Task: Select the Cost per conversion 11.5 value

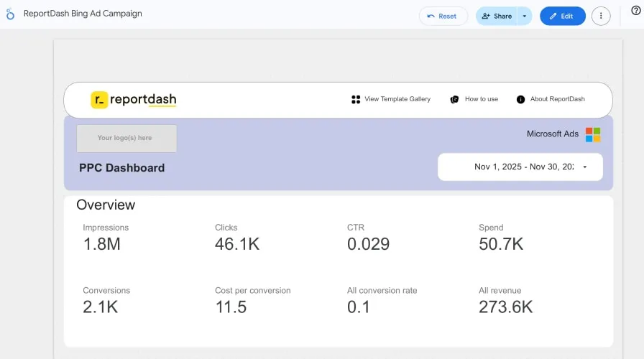Action: coord(231,307)
